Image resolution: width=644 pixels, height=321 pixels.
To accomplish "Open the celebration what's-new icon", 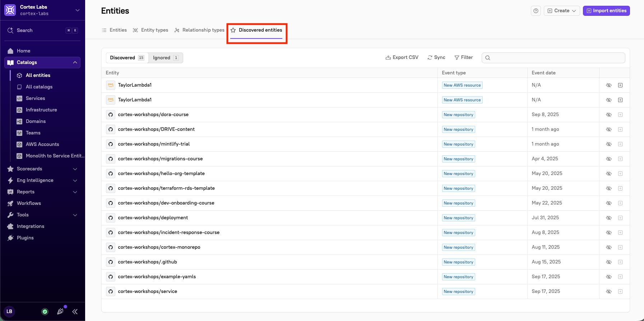I will (60, 311).
